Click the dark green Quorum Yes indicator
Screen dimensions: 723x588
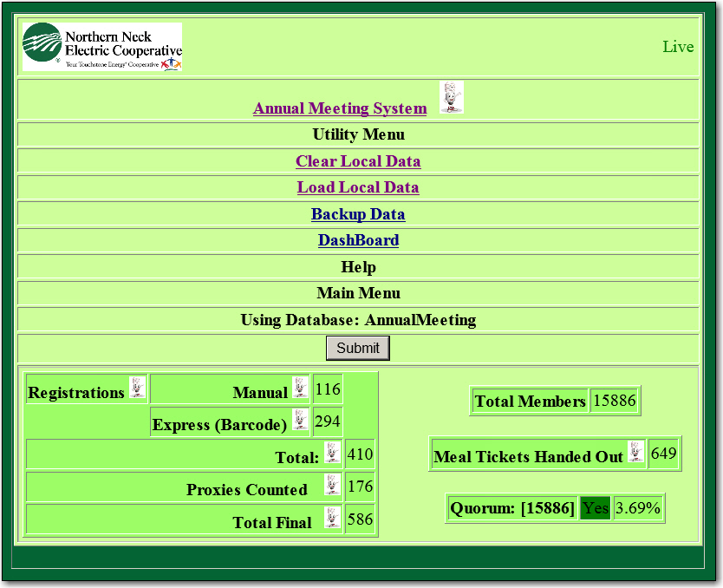tap(595, 508)
